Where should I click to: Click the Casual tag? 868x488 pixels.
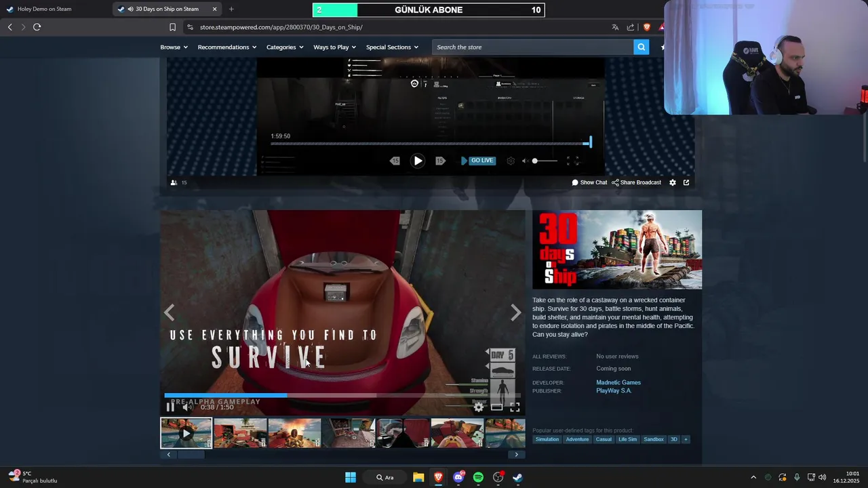coord(604,439)
